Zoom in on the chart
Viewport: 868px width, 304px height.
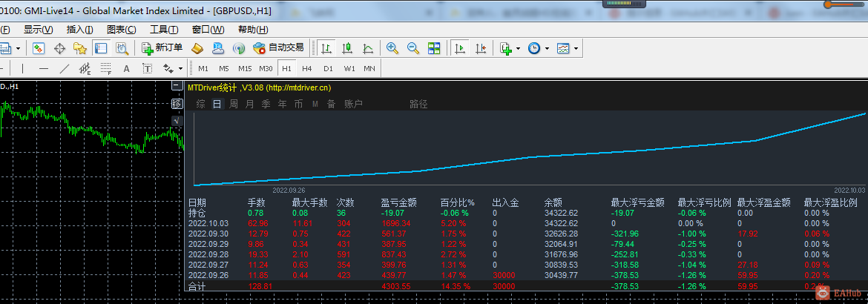pyautogui.click(x=392, y=48)
